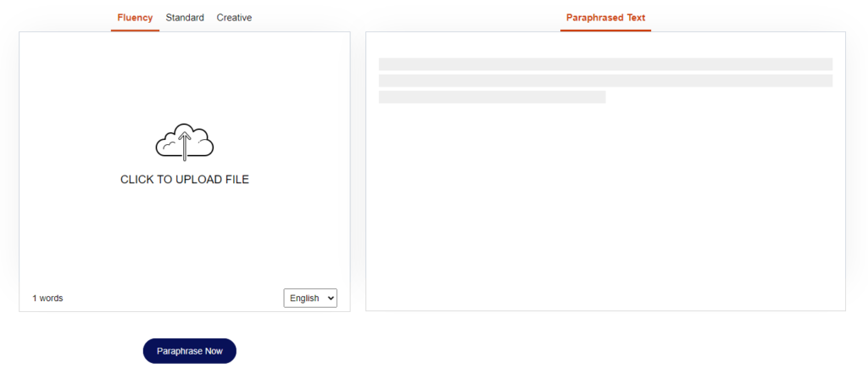This screenshot has width=868, height=385.
Task: Click inside the paraphrased output box
Action: click(x=605, y=171)
